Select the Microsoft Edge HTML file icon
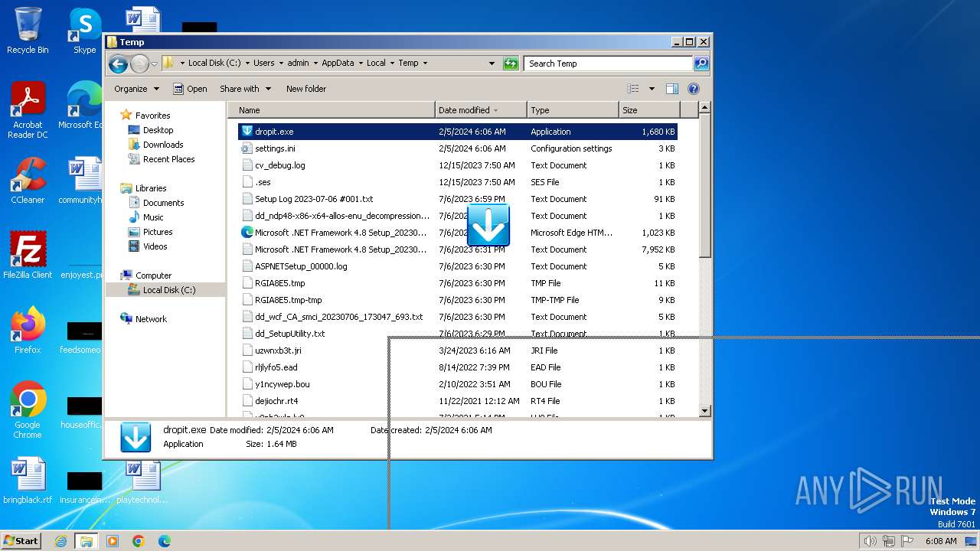 coord(247,233)
